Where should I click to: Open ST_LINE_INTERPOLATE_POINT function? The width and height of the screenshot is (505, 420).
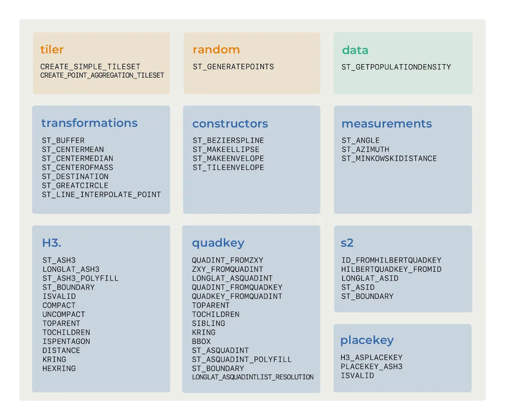(x=101, y=195)
